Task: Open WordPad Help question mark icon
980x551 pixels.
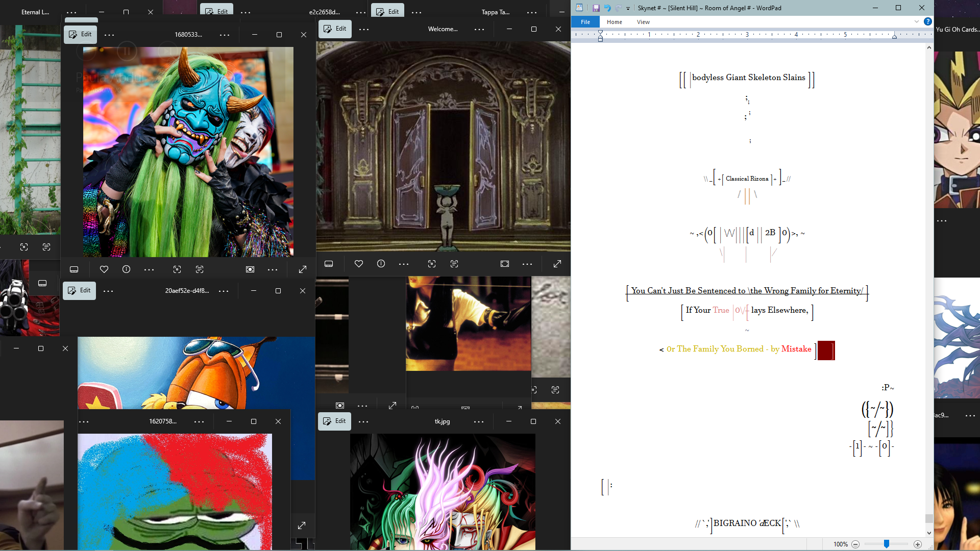Action: coord(928,21)
